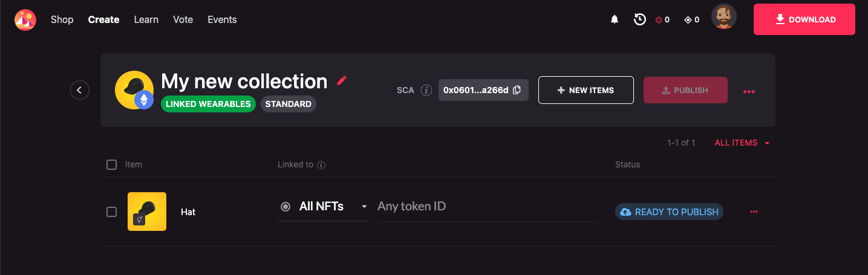Open the ALL ITEMS filter dropdown
The width and height of the screenshot is (868, 275).
(742, 143)
